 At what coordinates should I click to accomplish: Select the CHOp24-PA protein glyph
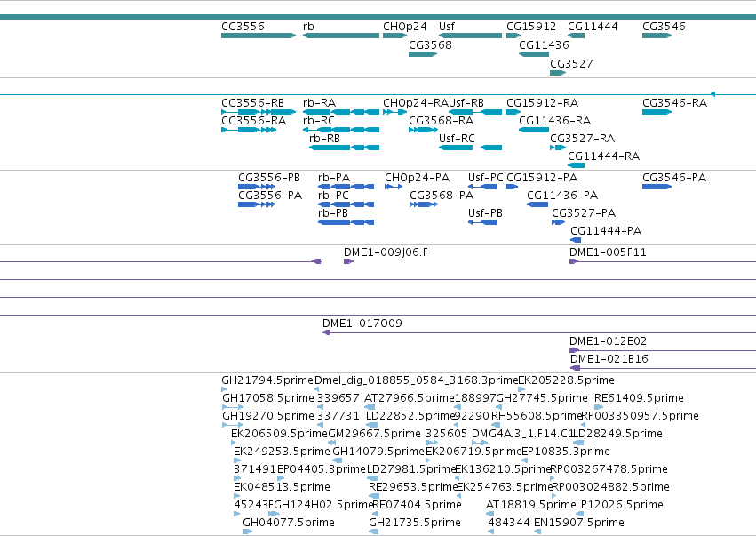point(394,187)
